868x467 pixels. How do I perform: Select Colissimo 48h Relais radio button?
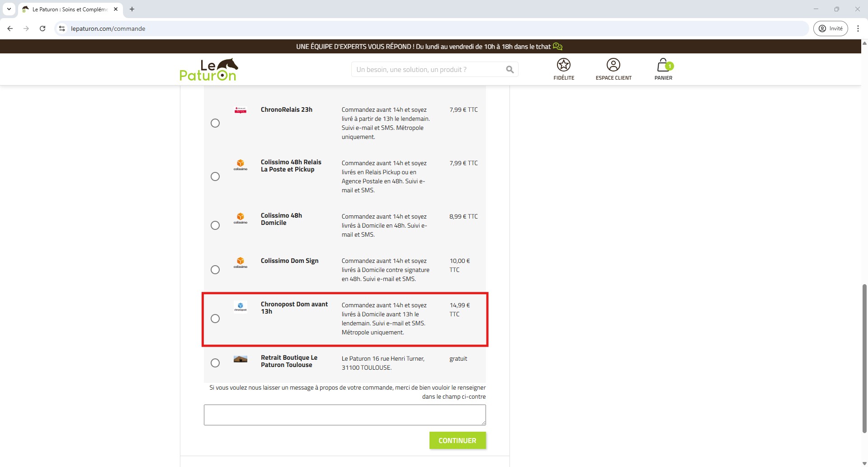pyautogui.click(x=215, y=176)
